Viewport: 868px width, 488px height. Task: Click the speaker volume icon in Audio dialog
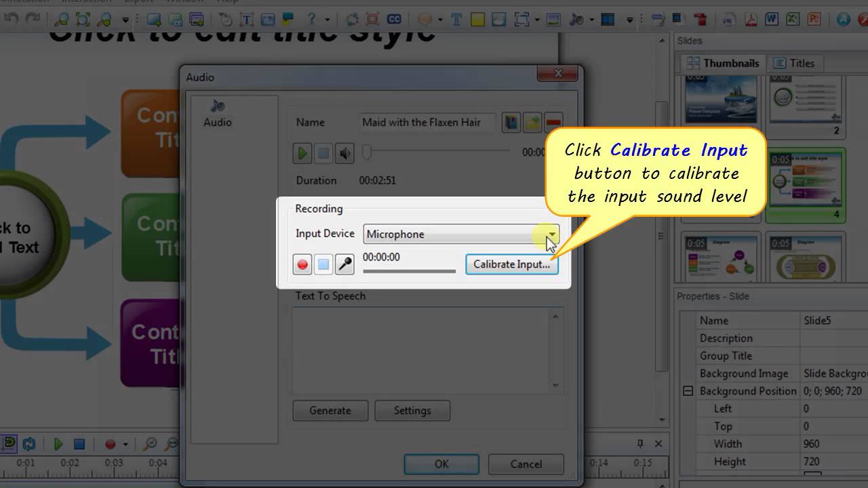(x=345, y=153)
